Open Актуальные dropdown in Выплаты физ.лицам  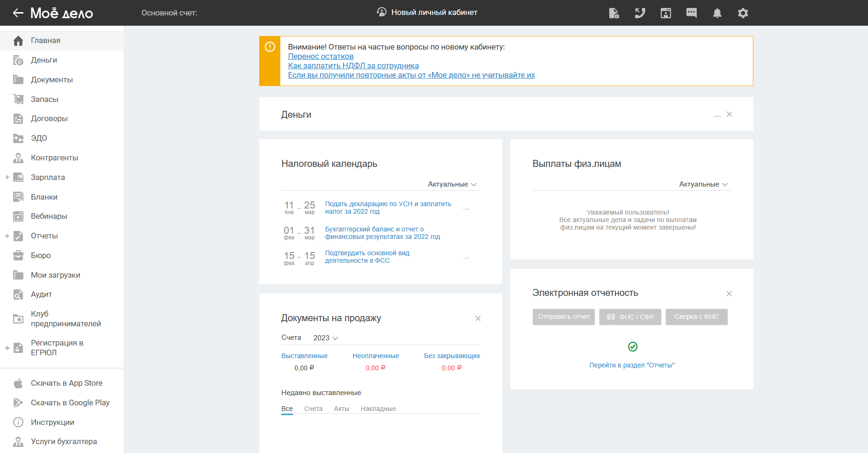703,184
